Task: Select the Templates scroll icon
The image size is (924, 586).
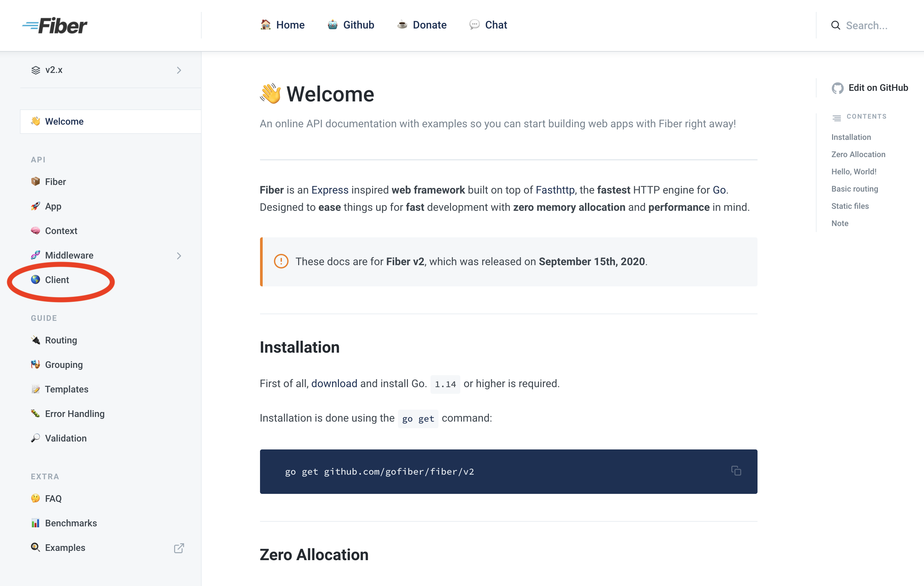Action: [36, 389]
